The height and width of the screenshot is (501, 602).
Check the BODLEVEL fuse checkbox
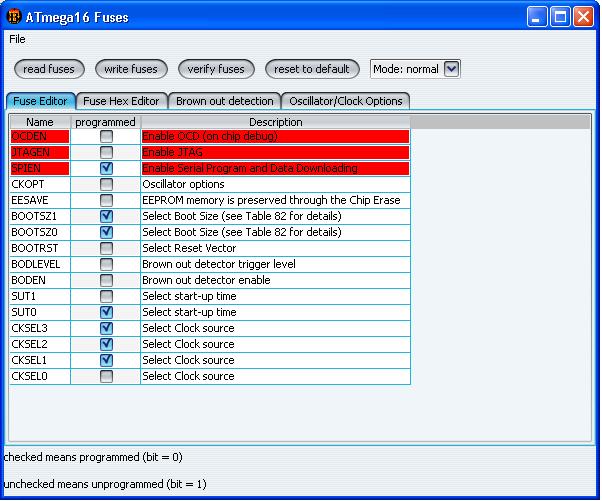106,264
